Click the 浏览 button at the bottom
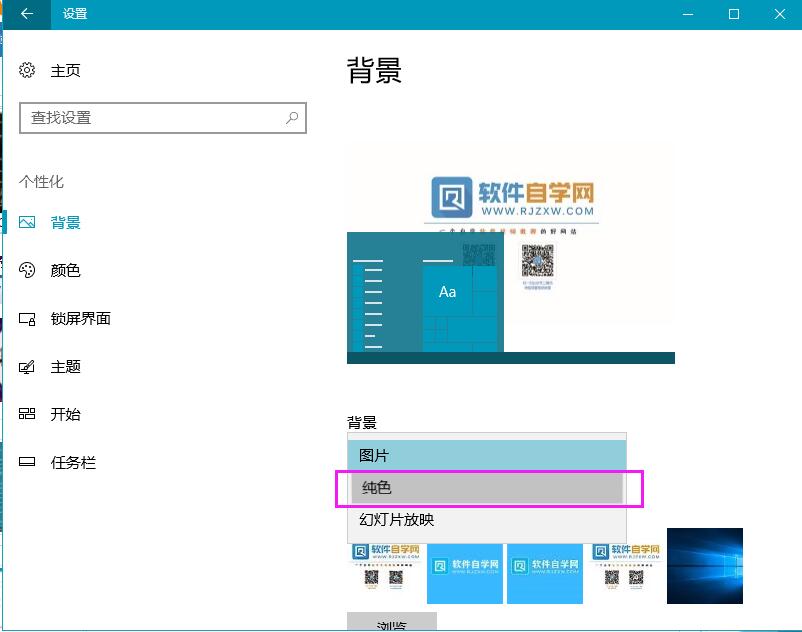The width and height of the screenshot is (802, 632). click(x=391, y=624)
